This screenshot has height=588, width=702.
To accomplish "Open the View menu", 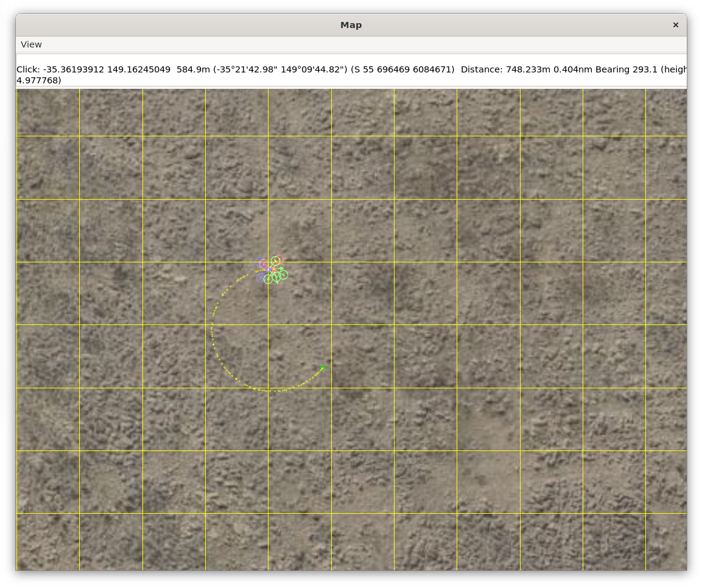I will pyautogui.click(x=31, y=44).
